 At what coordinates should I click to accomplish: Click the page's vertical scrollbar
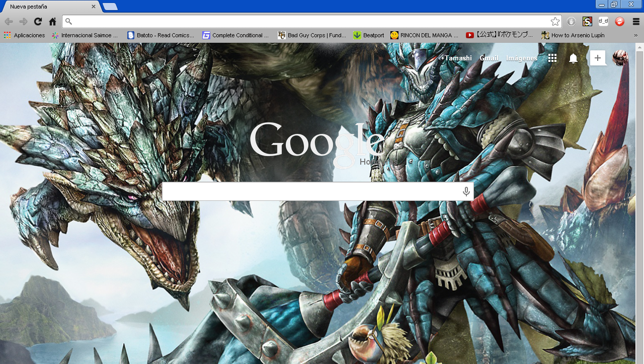point(640,203)
